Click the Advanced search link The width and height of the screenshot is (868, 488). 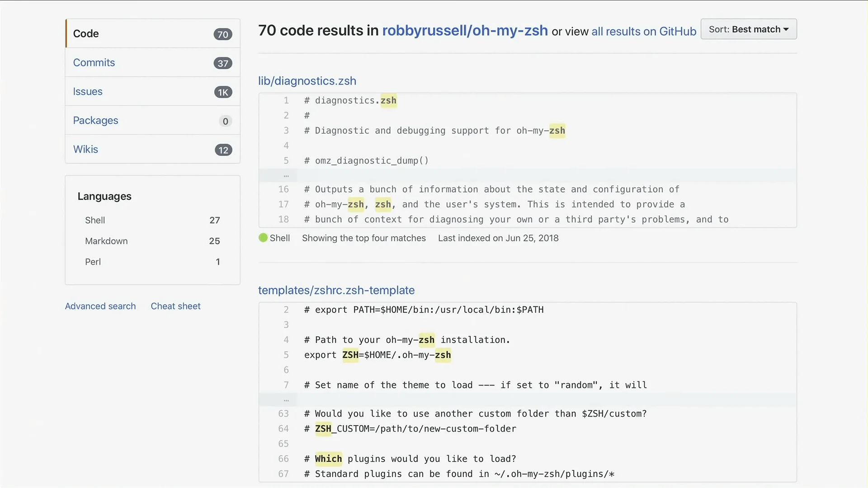100,305
